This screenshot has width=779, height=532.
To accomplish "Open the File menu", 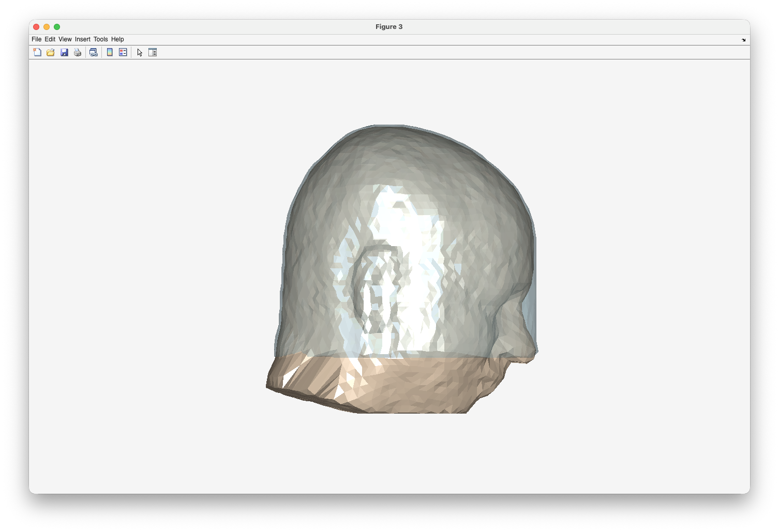I will point(36,39).
